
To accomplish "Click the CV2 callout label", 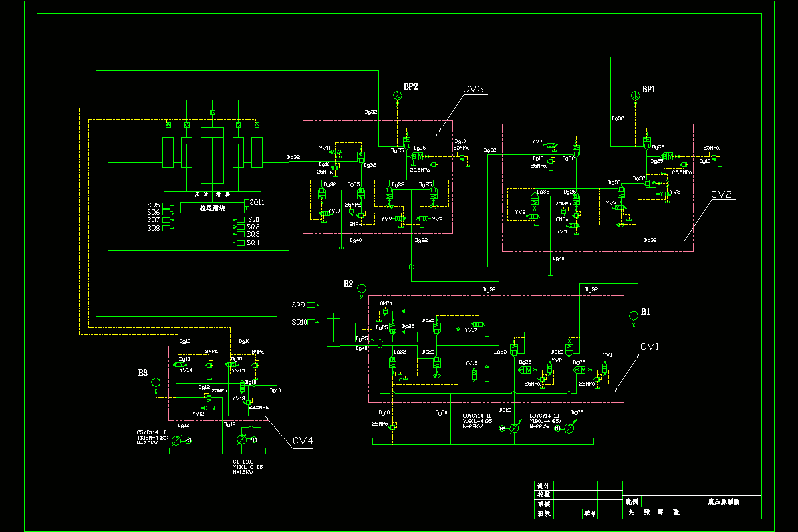I will [x=721, y=194].
